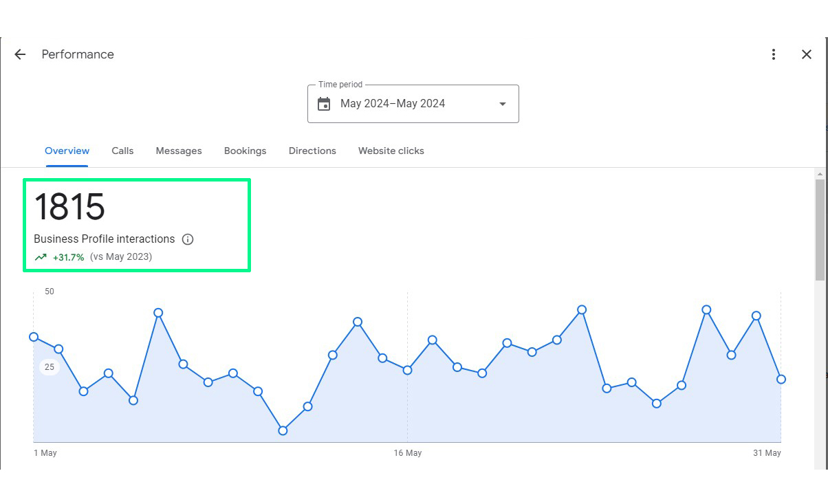
Task: Click the info icon beside Business Profile interactions
Action: (188, 239)
